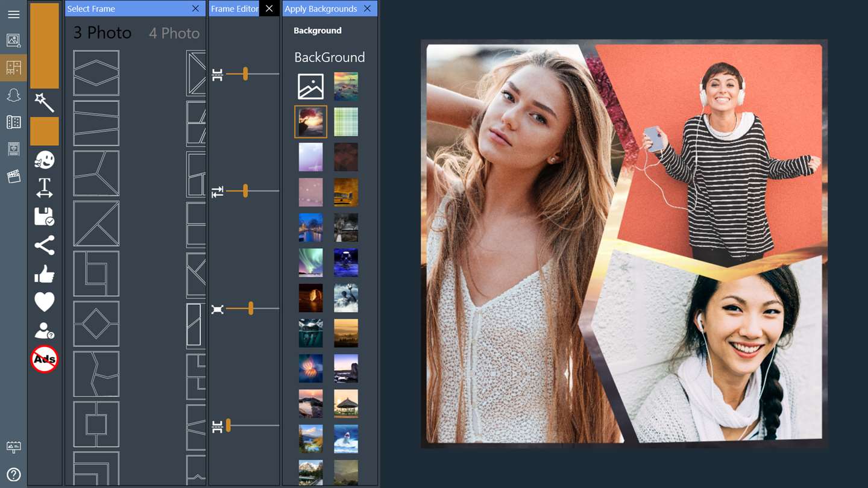Close the Select Frame panel
The image size is (868, 488).
pyautogui.click(x=195, y=8)
